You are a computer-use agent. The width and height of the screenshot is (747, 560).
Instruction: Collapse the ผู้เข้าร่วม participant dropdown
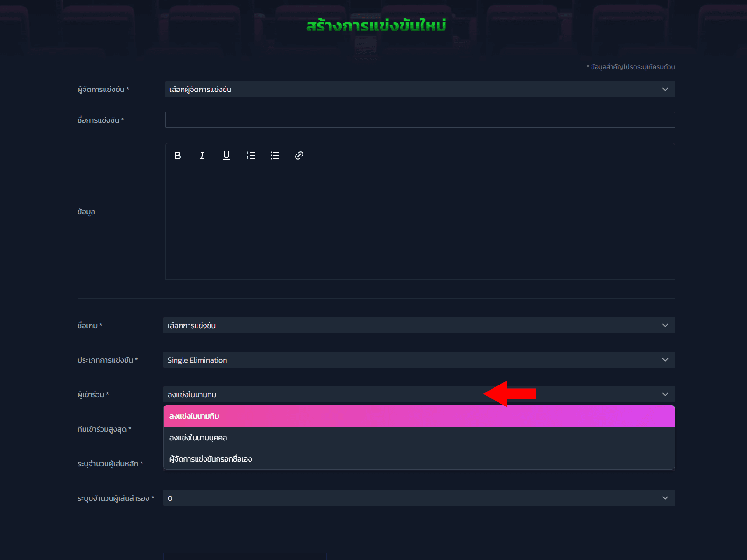419,394
